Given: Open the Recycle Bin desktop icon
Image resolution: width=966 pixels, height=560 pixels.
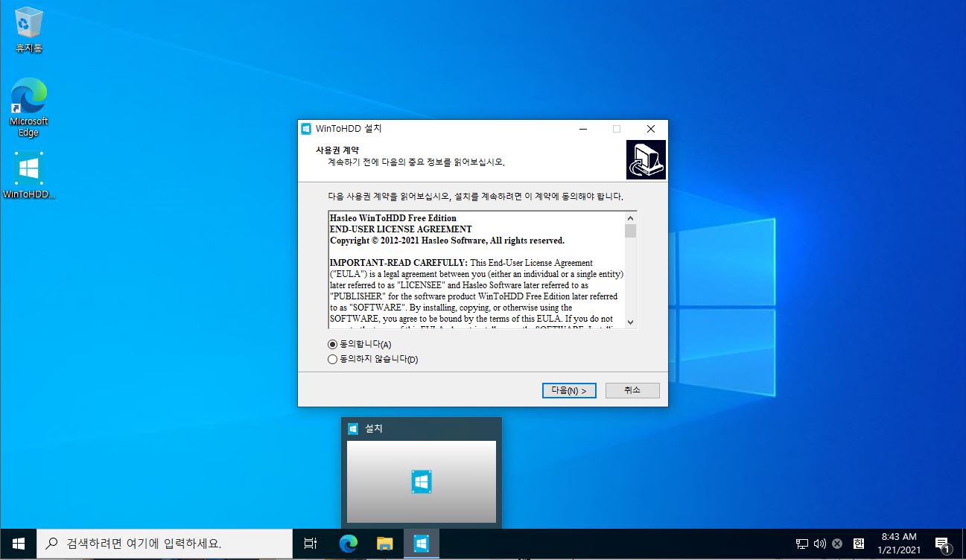Looking at the screenshot, I should (x=29, y=31).
